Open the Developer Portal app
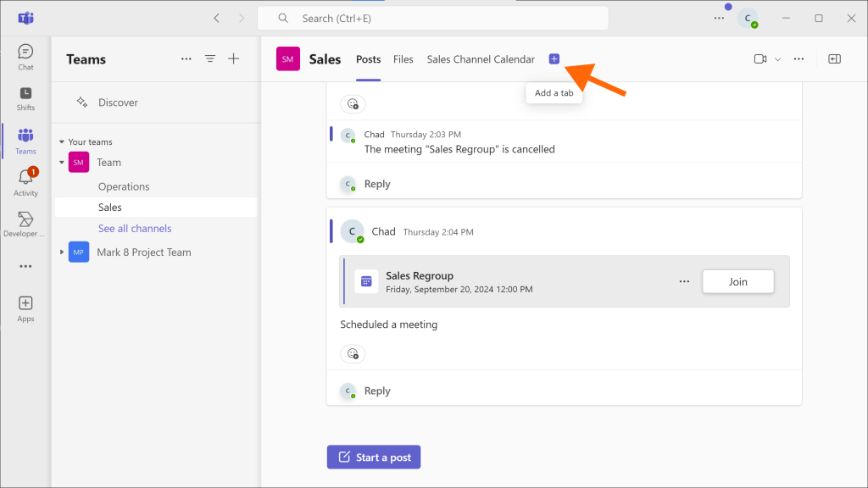 click(x=25, y=224)
